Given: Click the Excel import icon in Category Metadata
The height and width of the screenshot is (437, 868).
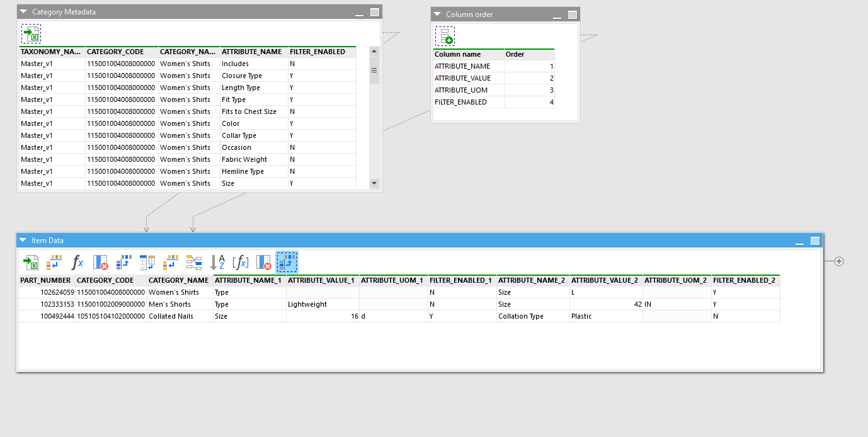Looking at the screenshot, I should [31, 34].
